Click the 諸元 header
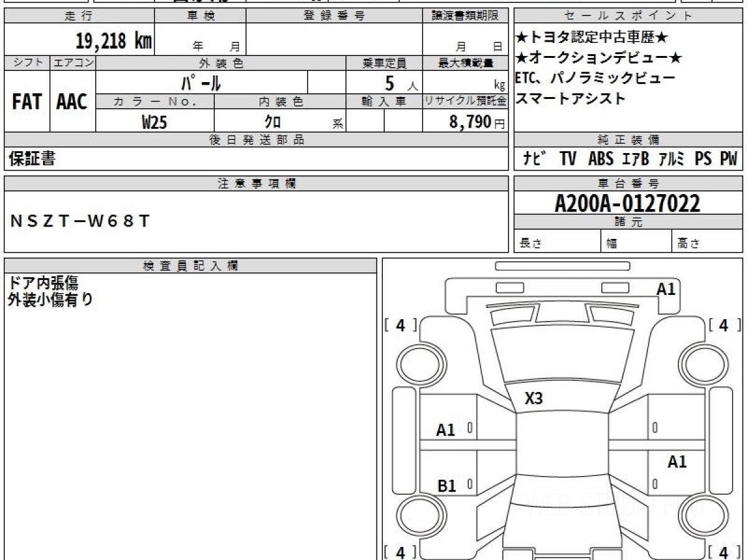This screenshot has width=747, height=560. coord(629,223)
